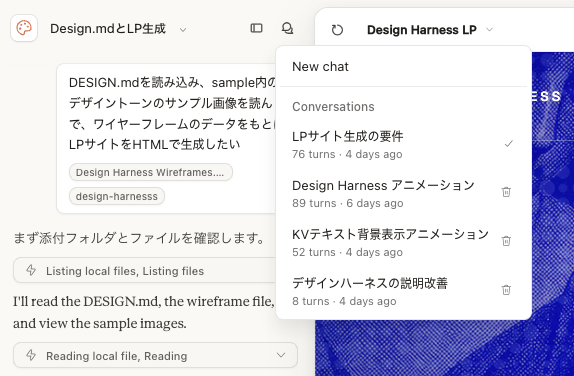Click the まず添付フォルダとファイルを確認します text
The width and height of the screenshot is (574, 376).
point(139,238)
